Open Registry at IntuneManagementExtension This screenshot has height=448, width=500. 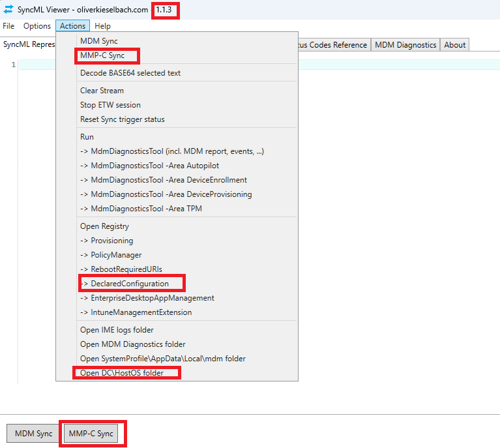pos(177,312)
